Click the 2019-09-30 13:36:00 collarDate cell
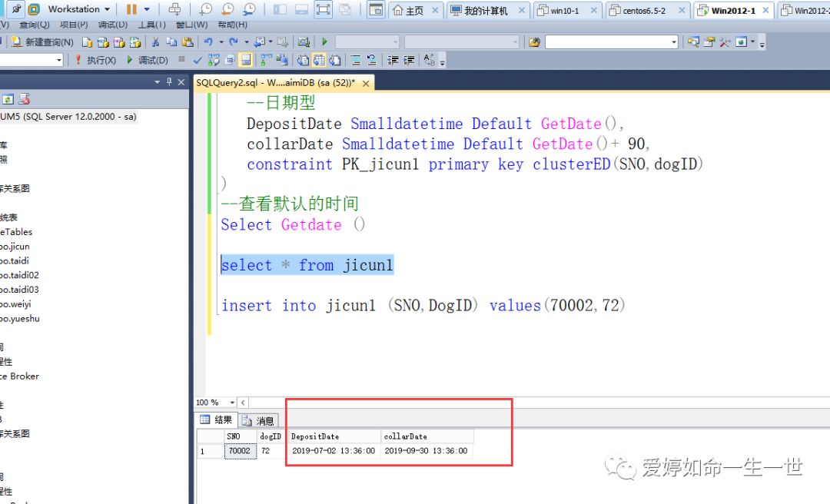This screenshot has width=830, height=504. point(426,450)
